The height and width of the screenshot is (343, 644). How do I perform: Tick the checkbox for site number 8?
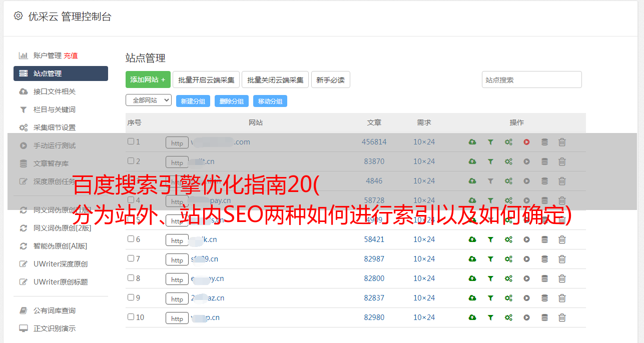point(131,278)
